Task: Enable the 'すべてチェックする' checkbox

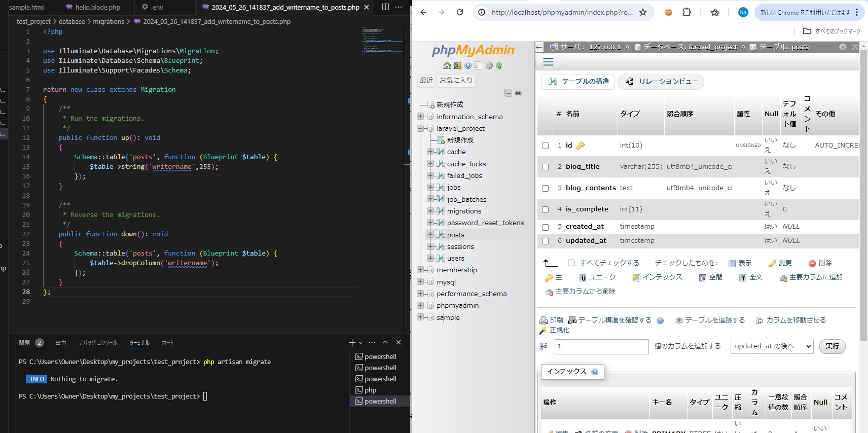Action: [571, 263]
